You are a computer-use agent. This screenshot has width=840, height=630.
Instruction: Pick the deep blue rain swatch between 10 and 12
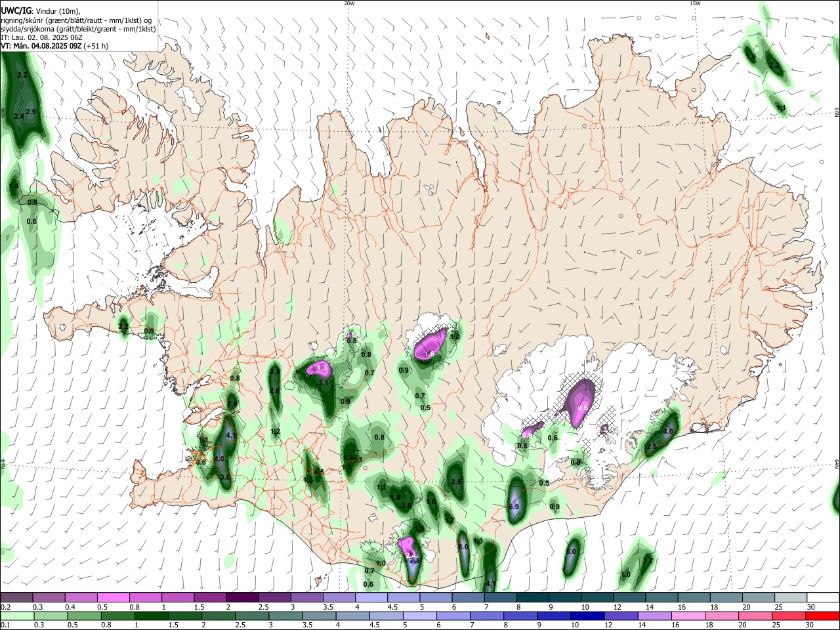(588, 616)
